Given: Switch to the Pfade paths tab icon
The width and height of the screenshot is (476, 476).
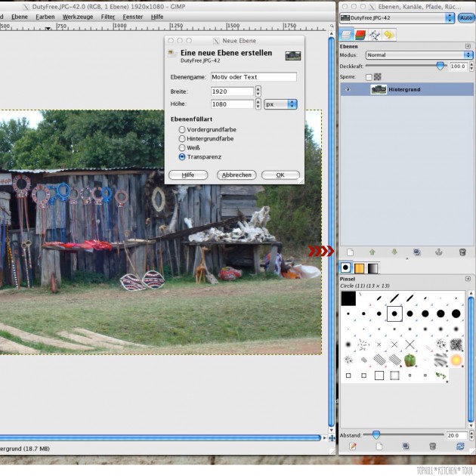Looking at the screenshot, I should (x=375, y=35).
